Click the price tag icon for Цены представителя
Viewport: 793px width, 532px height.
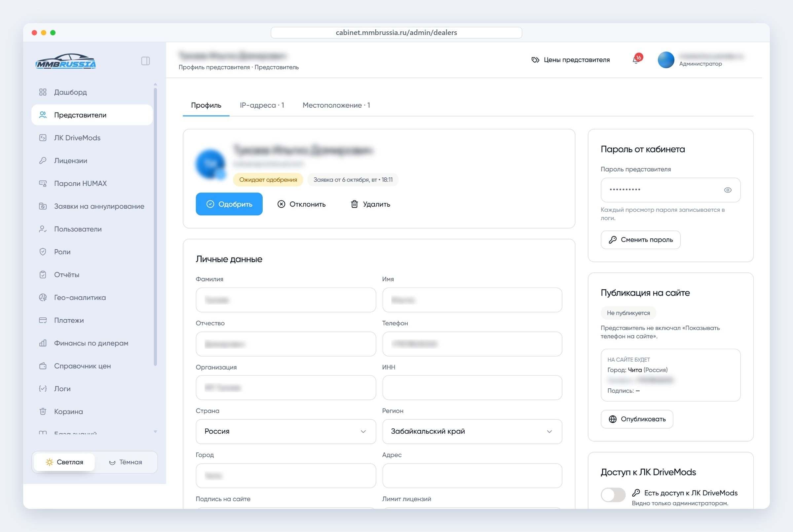click(535, 60)
